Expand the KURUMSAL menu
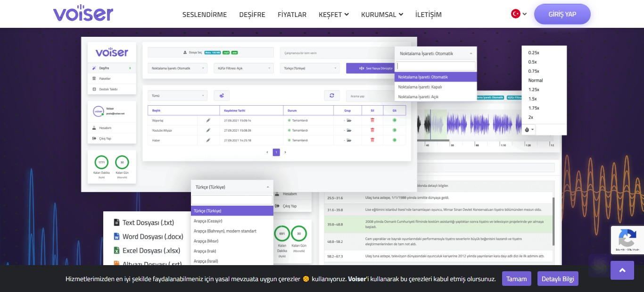The image size is (644, 292). (382, 15)
